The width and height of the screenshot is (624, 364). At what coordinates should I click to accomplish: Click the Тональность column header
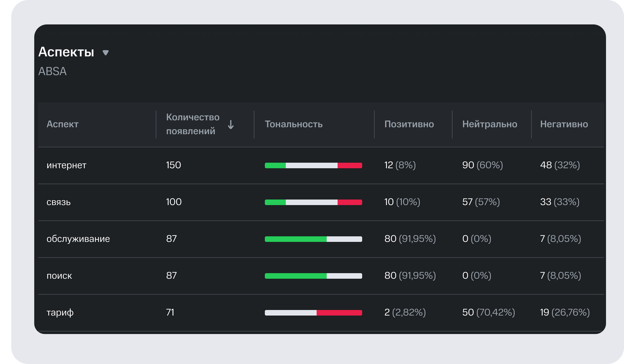coord(293,124)
